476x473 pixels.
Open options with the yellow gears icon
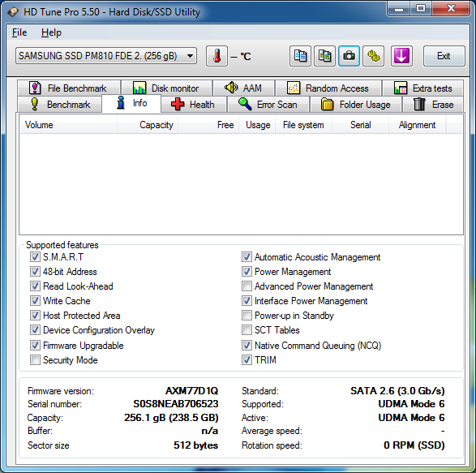(x=373, y=56)
